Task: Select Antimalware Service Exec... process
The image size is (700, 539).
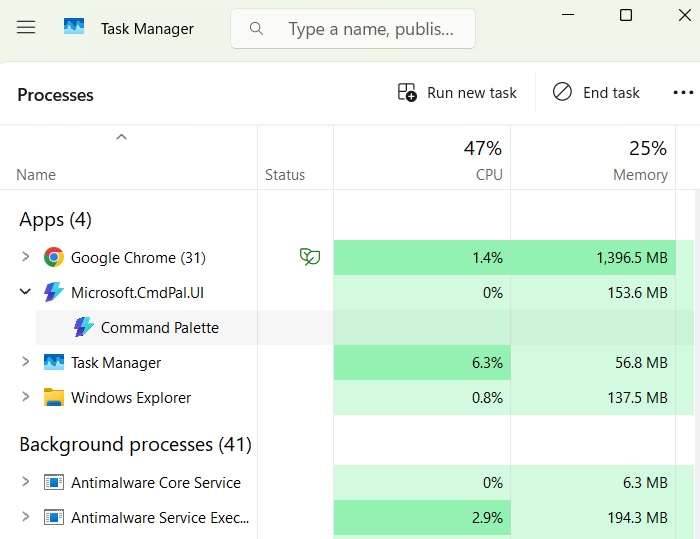Action: (160, 518)
